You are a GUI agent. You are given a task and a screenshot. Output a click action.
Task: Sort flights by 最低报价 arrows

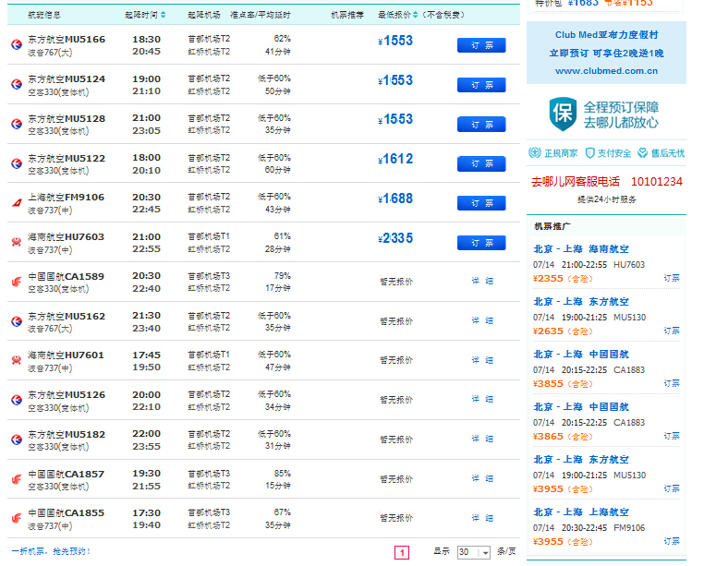415,15
